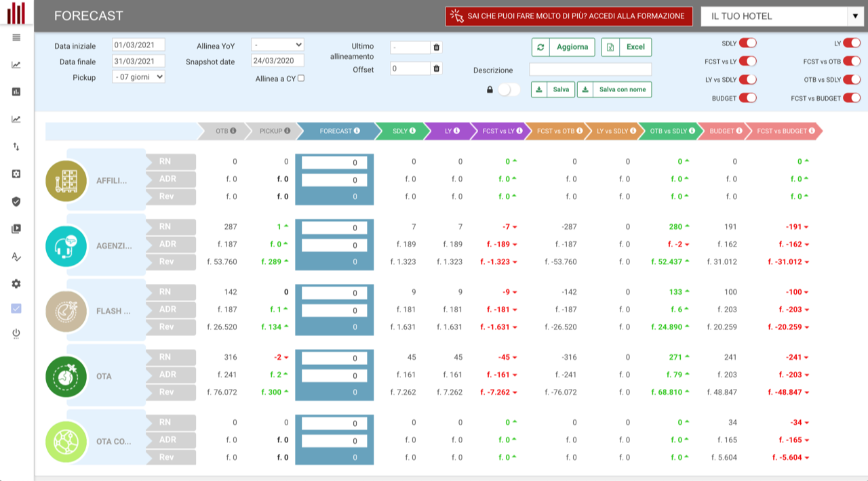Viewport: 868px width, 481px height.
Task: Clear Offset field with its trash icon
Action: pos(436,68)
